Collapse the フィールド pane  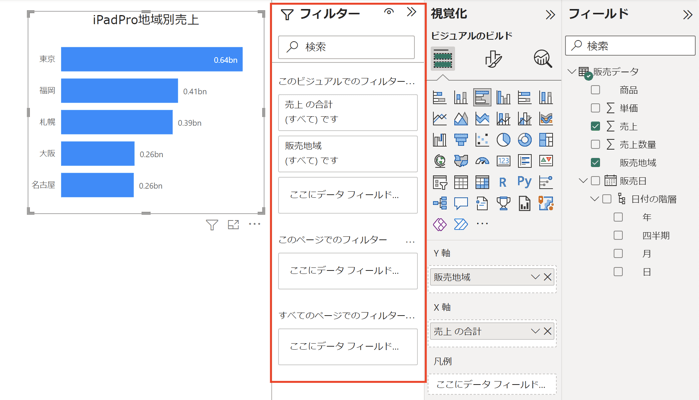tap(687, 15)
